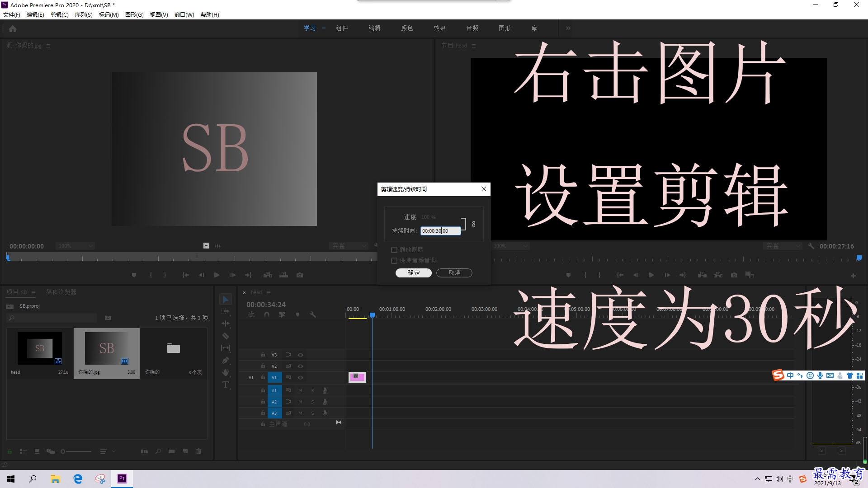The height and width of the screenshot is (488, 868).
Task: Toggle the project writable lock icon
Action: click(9, 451)
